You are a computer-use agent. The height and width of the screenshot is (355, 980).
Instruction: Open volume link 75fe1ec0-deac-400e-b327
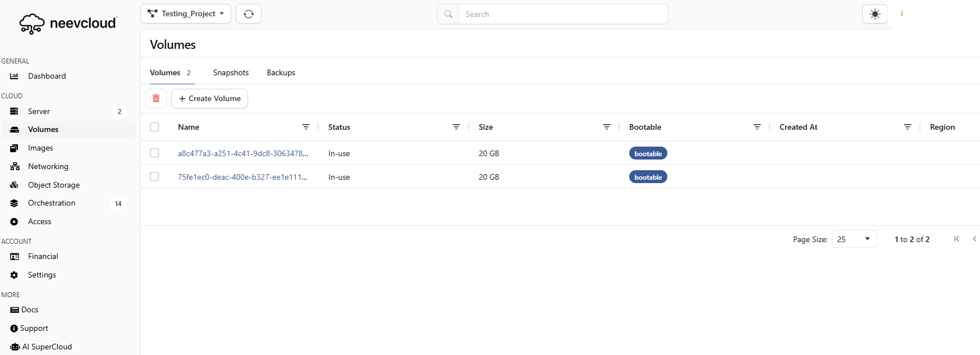(x=242, y=177)
